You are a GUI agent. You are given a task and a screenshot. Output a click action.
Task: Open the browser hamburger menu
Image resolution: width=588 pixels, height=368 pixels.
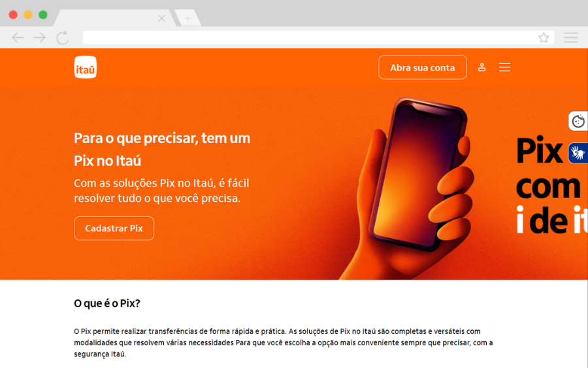point(571,37)
